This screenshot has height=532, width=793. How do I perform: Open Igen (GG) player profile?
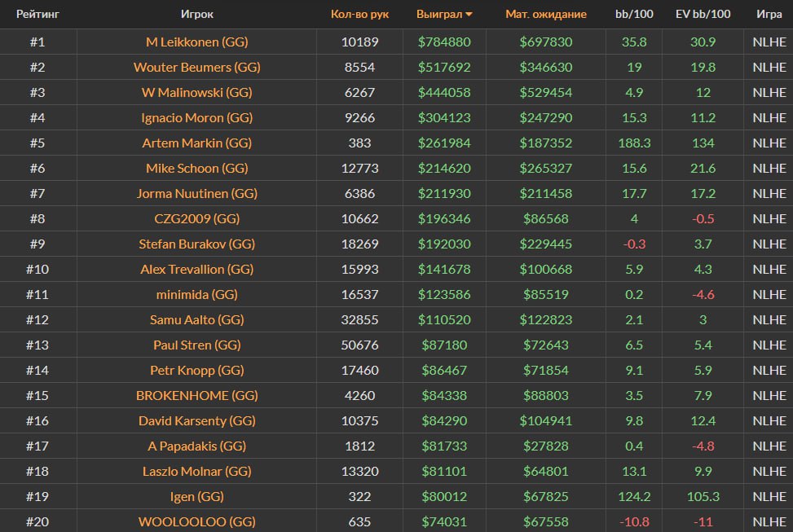point(196,496)
